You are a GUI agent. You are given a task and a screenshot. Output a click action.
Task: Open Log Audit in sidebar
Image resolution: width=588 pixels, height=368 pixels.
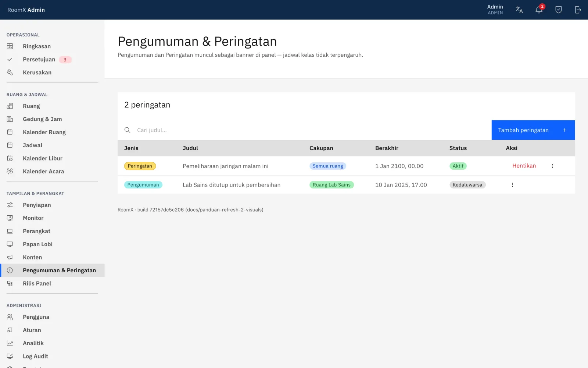(52, 356)
